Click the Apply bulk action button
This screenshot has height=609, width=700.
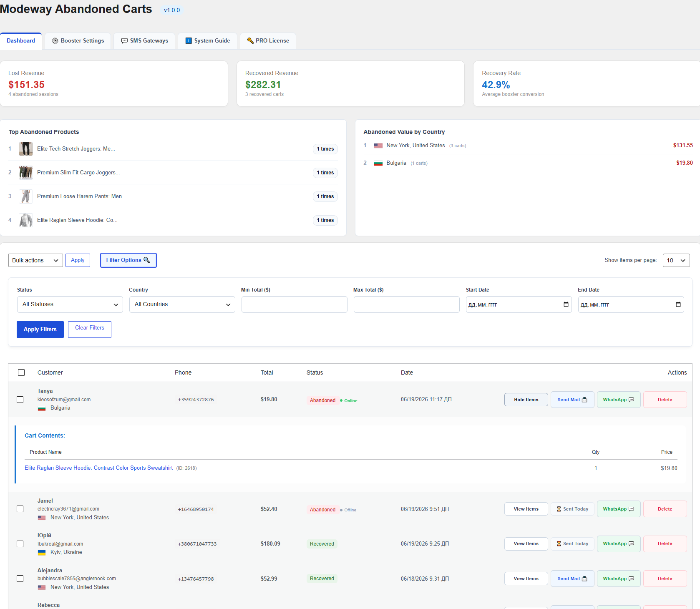point(78,260)
